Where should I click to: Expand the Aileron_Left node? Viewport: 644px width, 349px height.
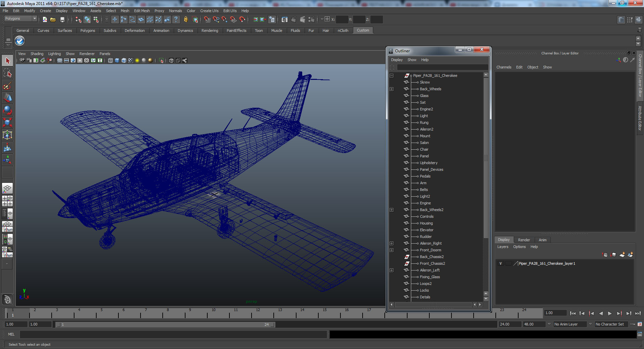391,270
